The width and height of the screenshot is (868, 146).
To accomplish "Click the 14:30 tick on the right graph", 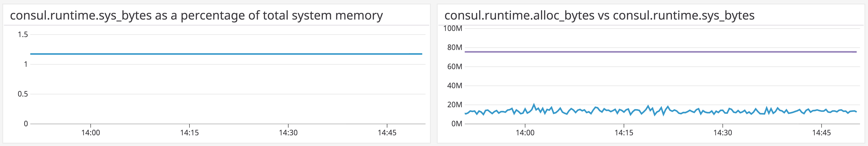I will tap(722, 133).
